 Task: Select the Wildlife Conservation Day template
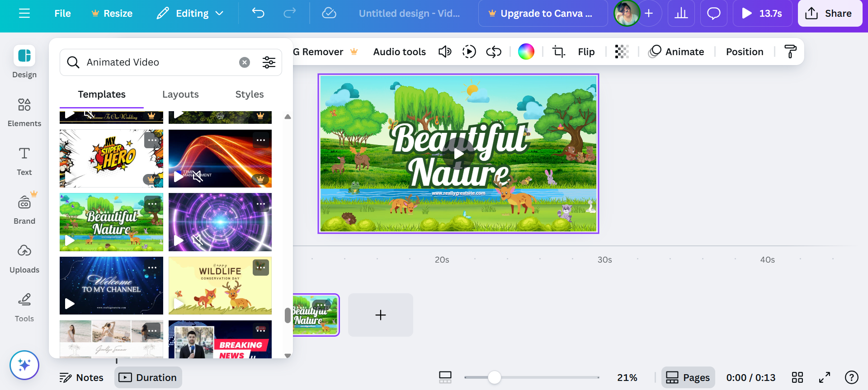[x=220, y=286]
